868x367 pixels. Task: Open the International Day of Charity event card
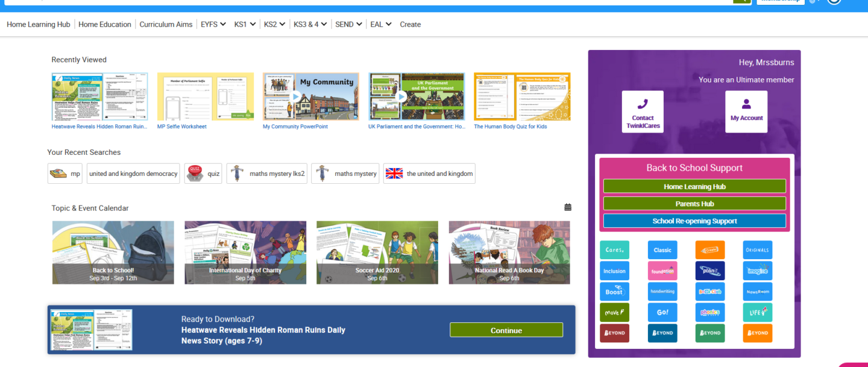(245, 253)
